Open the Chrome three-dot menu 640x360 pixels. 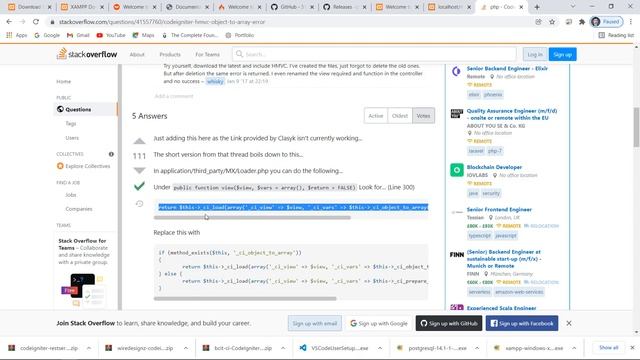(631, 22)
